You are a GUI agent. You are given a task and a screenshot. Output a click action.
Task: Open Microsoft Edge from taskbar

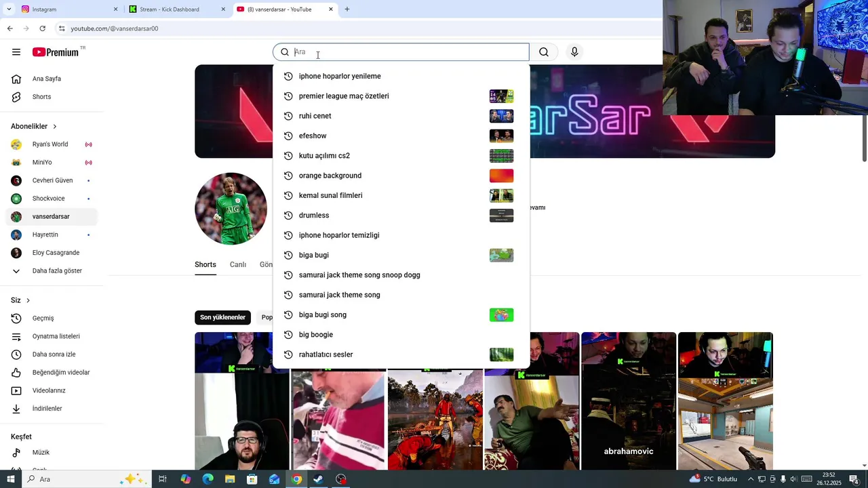pyautogui.click(x=208, y=479)
